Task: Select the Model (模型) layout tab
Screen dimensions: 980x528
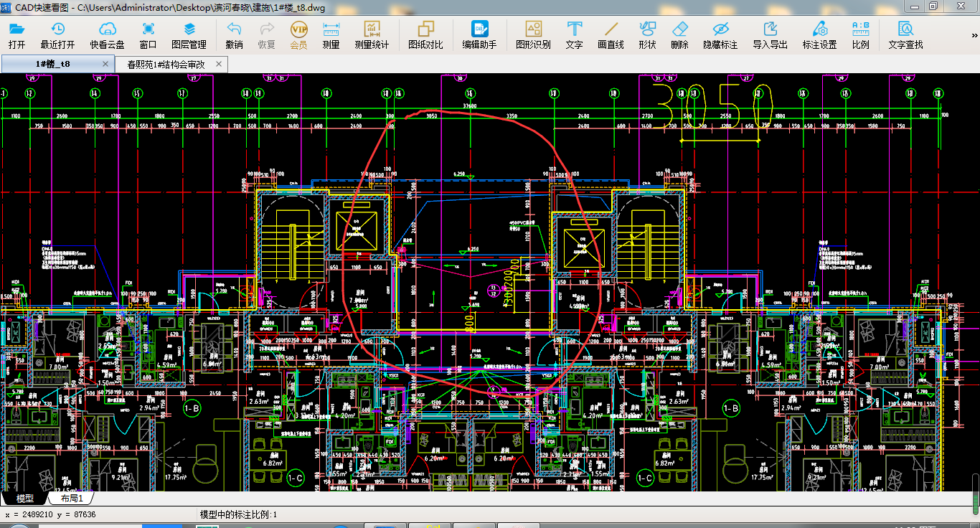Action: [25, 499]
